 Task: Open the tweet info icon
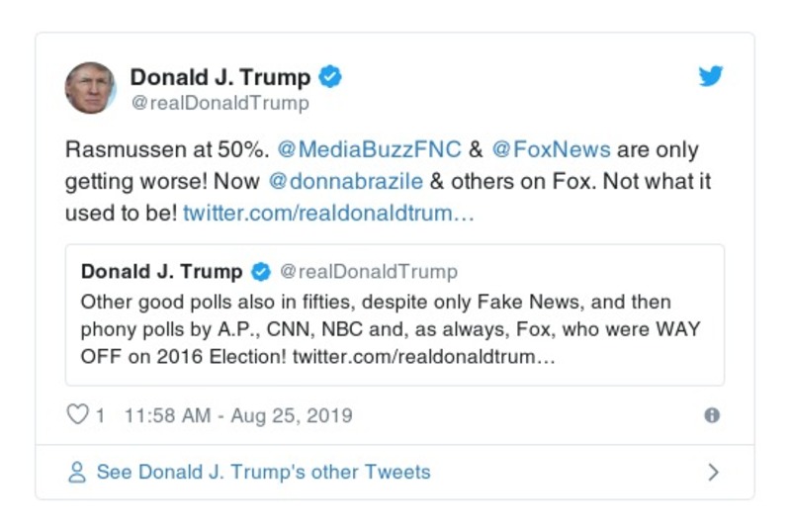pos(711,415)
